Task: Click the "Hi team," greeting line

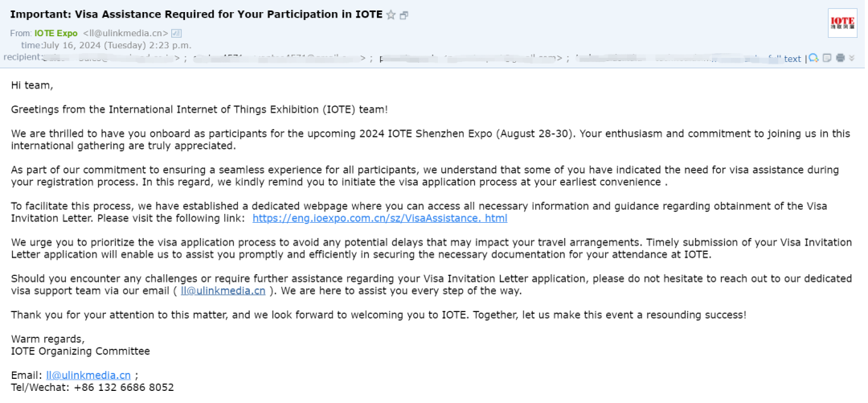Action: click(x=32, y=84)
